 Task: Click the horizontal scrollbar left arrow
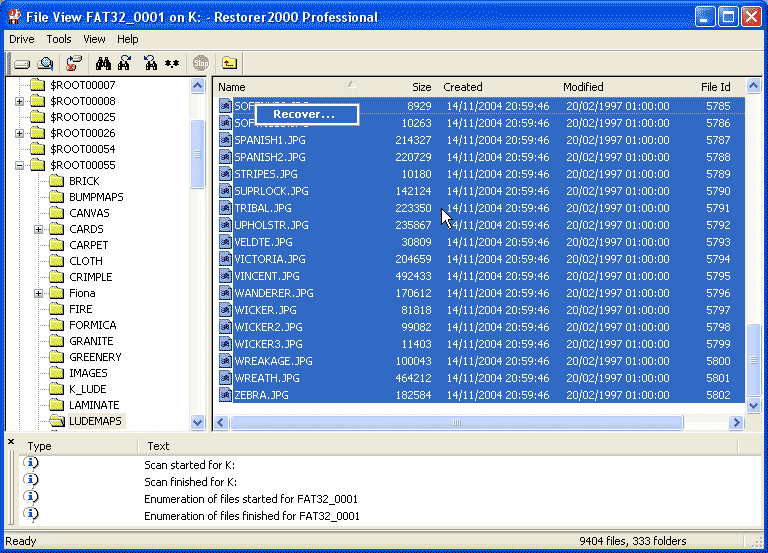(x=221, y=423)
